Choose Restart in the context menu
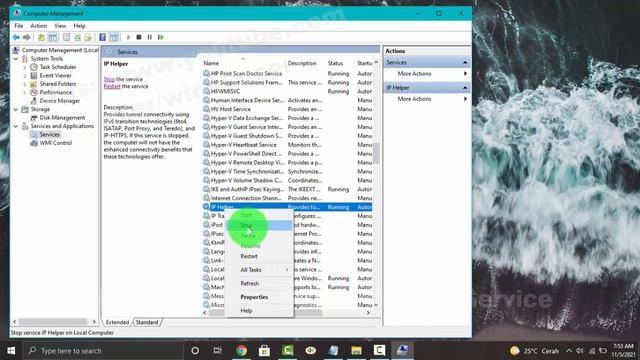The image size is (640, 360). 259,256
